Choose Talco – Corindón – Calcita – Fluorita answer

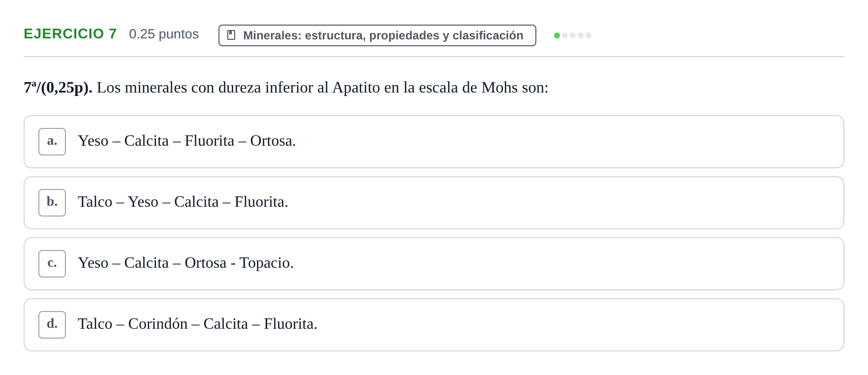tap(434, 325)
